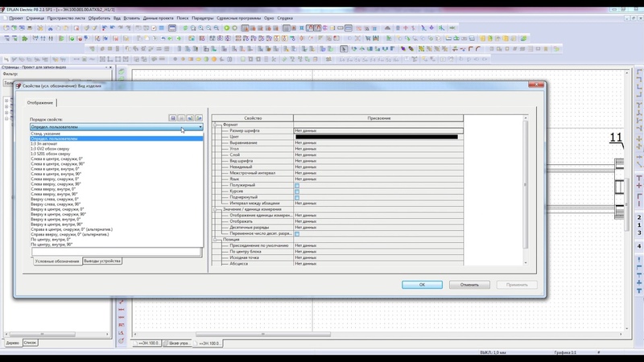Click the save scheme icon above the dropdown
The width and height of the screenshot is (644, 362).
[172, 117]
